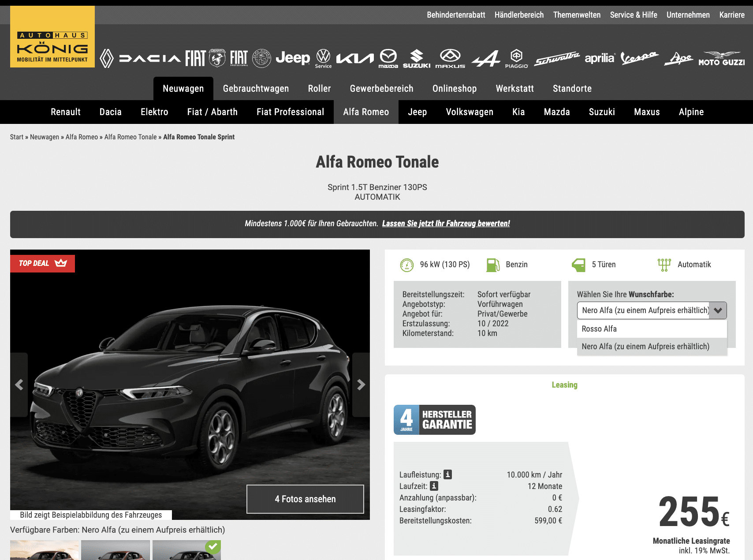Click the Leasing heading tab
This screenshot has height=560, width=753.
564,385
